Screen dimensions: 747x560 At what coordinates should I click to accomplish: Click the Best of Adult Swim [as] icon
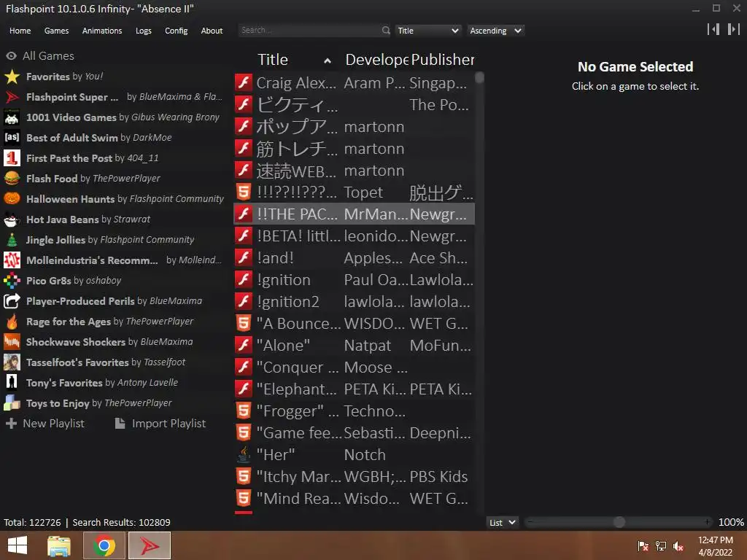click(x=12, y=138)
